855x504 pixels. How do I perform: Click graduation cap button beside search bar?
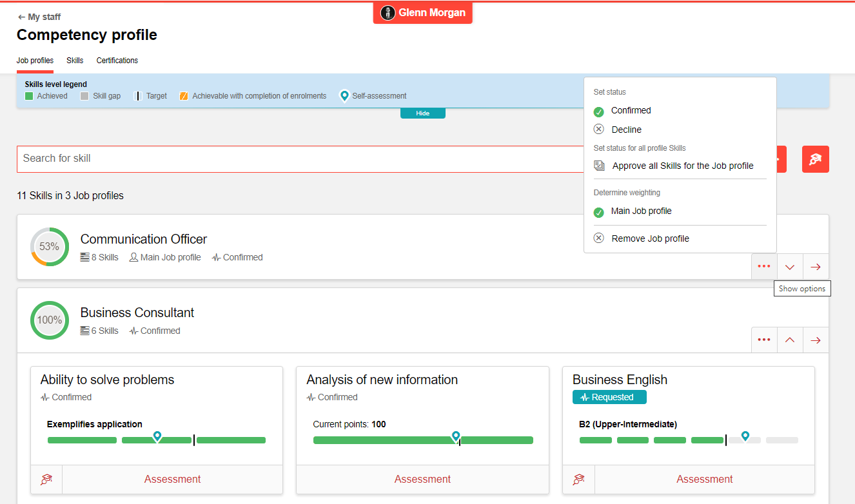[815, 159]
